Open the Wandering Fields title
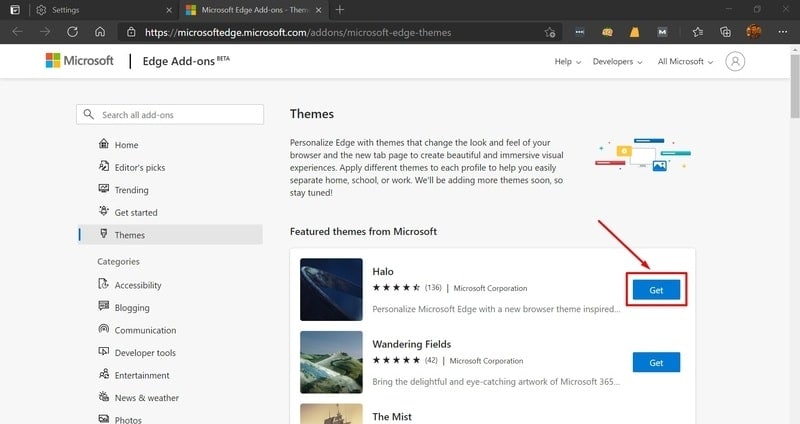Screen dimensions: 800x424 (411, 344)
